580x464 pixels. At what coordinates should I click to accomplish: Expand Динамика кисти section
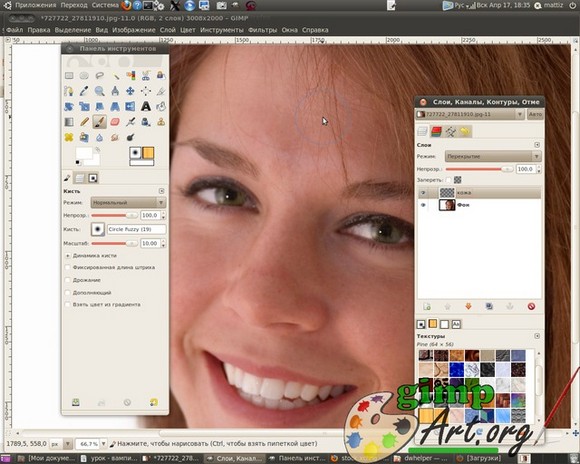(68, 255)
